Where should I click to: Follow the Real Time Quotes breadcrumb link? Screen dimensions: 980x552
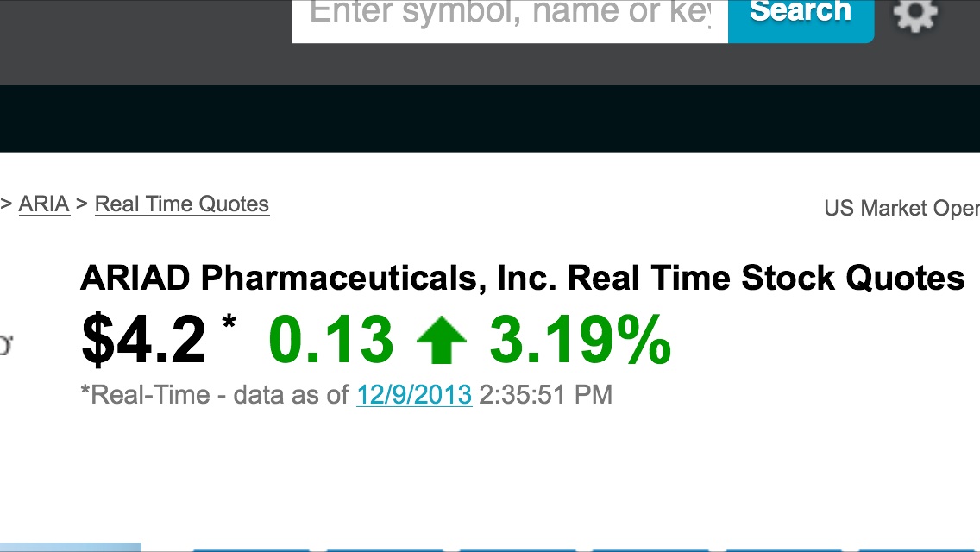pos(182,204)
